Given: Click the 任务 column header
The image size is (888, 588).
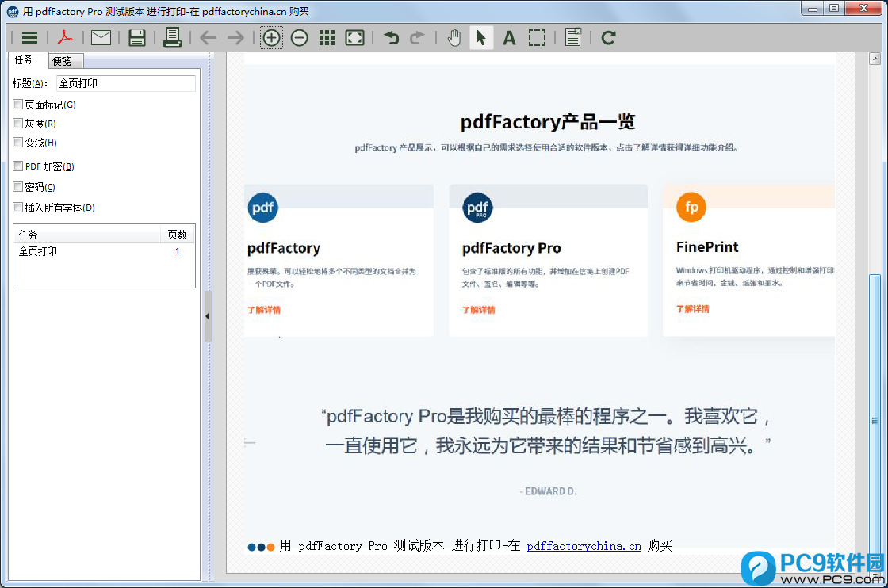Looking at the screenshot, I should pos(87,235).
